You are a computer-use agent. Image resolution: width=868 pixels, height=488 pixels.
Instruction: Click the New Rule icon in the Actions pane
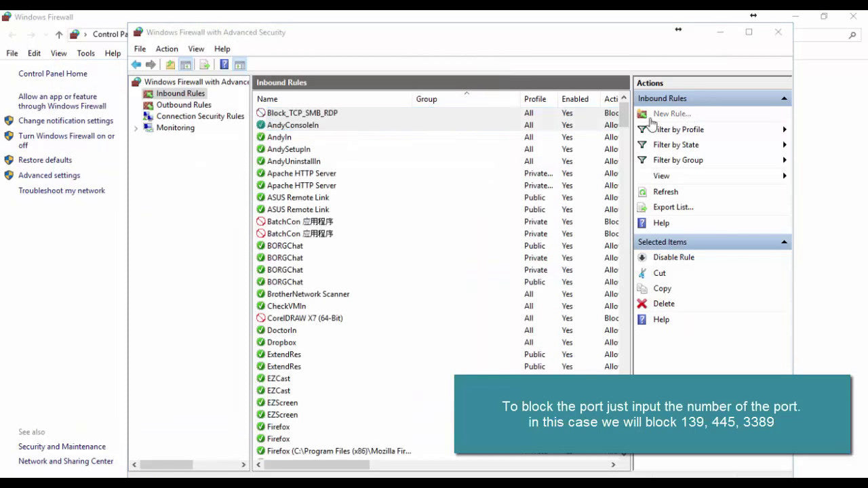(x=642, y=114)
